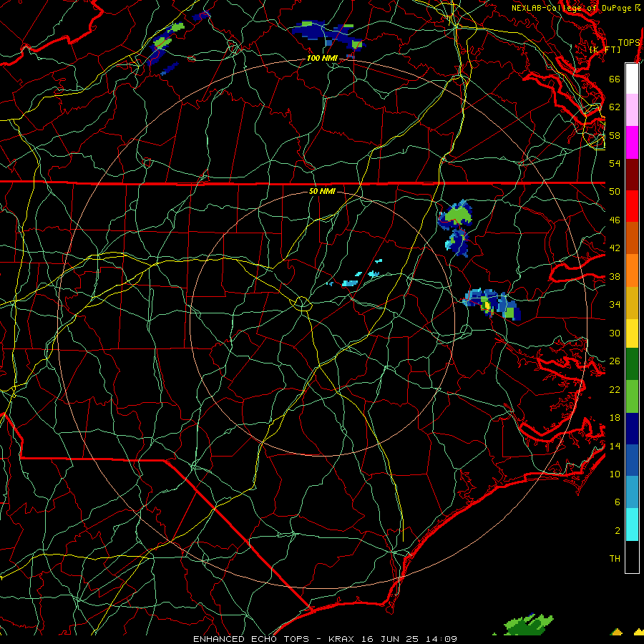Image resolution: width=644 pixels, height=644 pixels.
Task: Choose the dark green legend swatch
Action: (632, 364)
